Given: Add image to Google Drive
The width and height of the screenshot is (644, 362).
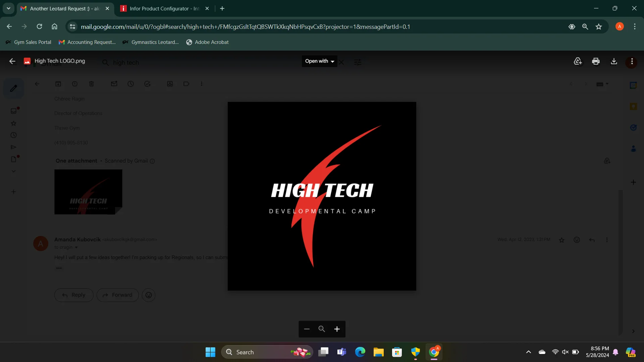Looking at the screenshot, I should [x=578, y=61].
